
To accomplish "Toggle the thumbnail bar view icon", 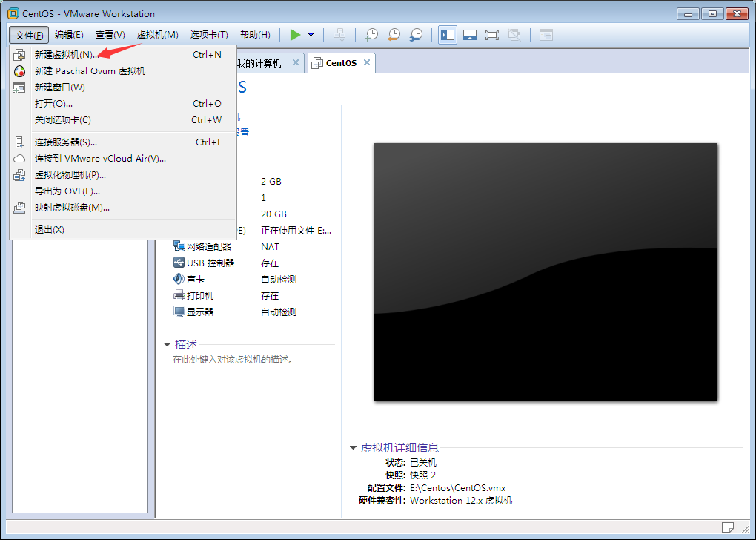I will tap(470, 35).
